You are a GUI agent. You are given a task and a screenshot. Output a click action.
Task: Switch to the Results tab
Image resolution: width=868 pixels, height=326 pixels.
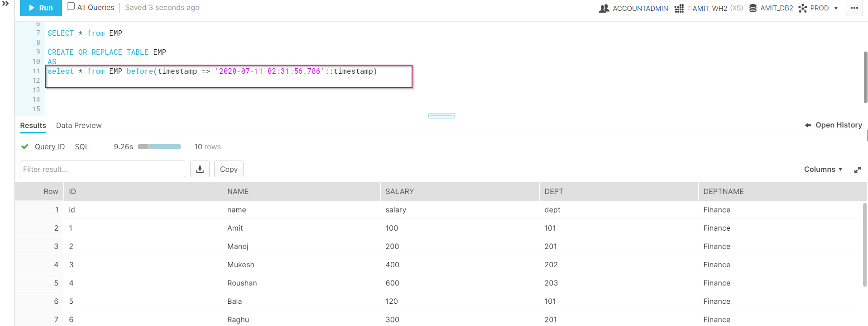pyautogui.click(x=33, y=125)
